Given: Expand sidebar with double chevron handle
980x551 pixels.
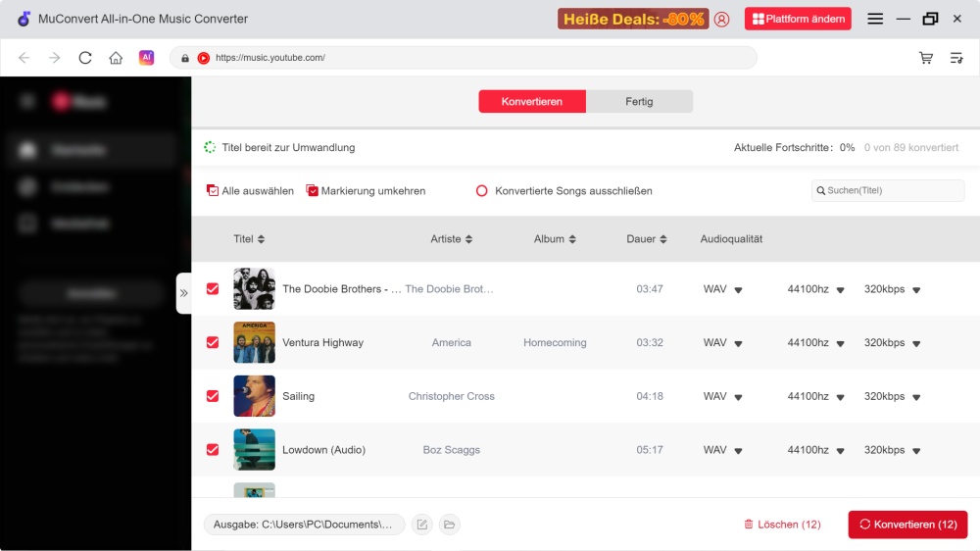Looking at the screenshot, I should 184,293.
